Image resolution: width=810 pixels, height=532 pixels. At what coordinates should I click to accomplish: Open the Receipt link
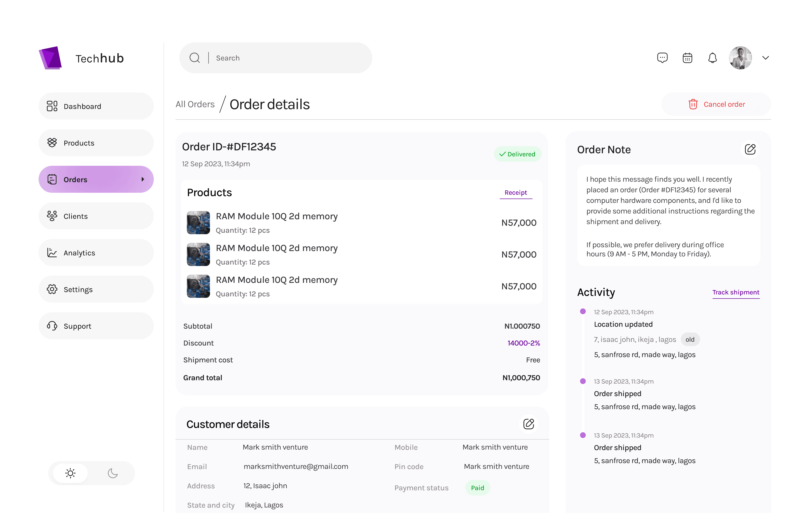[516, 193]
